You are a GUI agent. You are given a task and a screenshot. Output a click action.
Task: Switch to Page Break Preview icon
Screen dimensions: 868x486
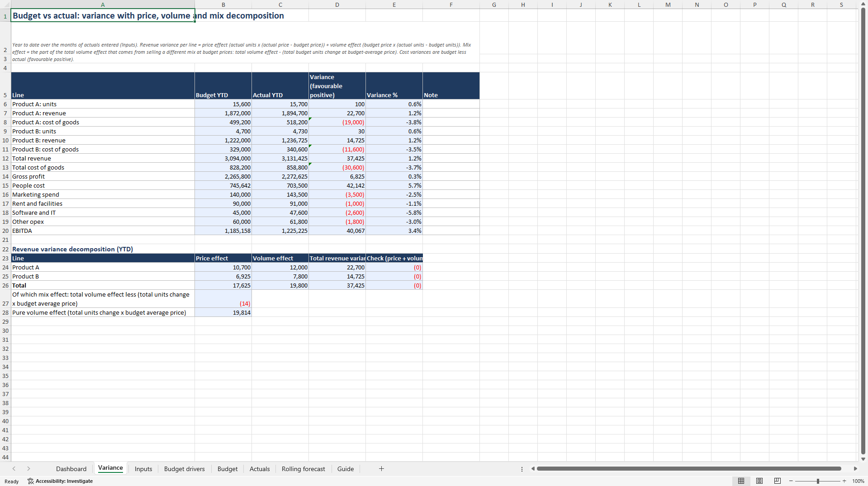point(778,481)
